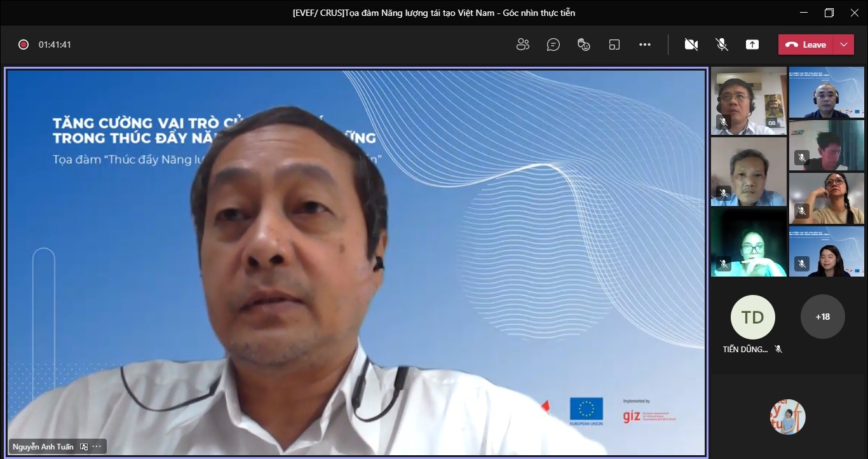Turn on the camera

(x=691, y=45)
